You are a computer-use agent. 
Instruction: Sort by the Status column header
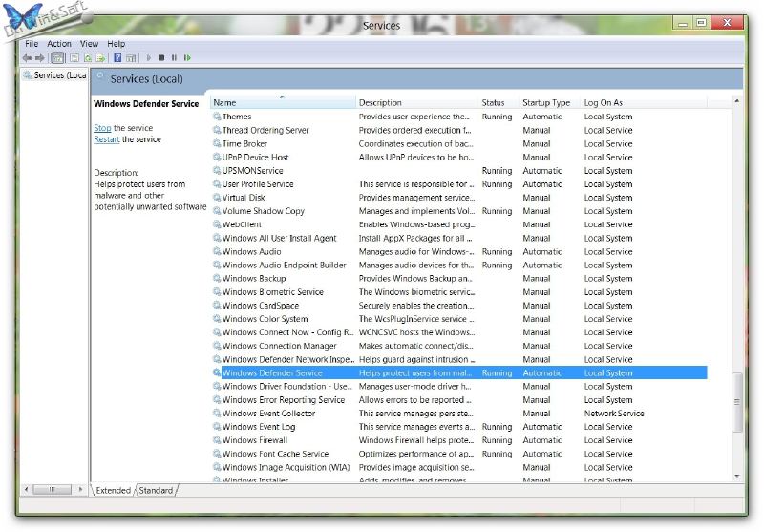[499, 103]
